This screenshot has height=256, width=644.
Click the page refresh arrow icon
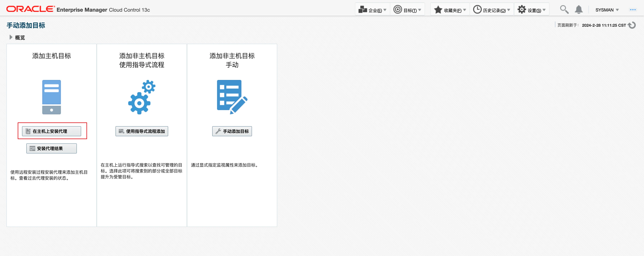coord(632,25)
